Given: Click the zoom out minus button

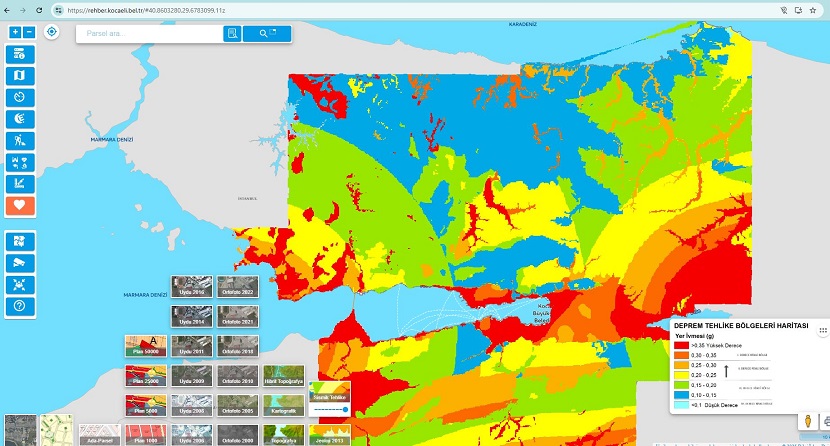Looking at the screenshot, I should [29, 32].
